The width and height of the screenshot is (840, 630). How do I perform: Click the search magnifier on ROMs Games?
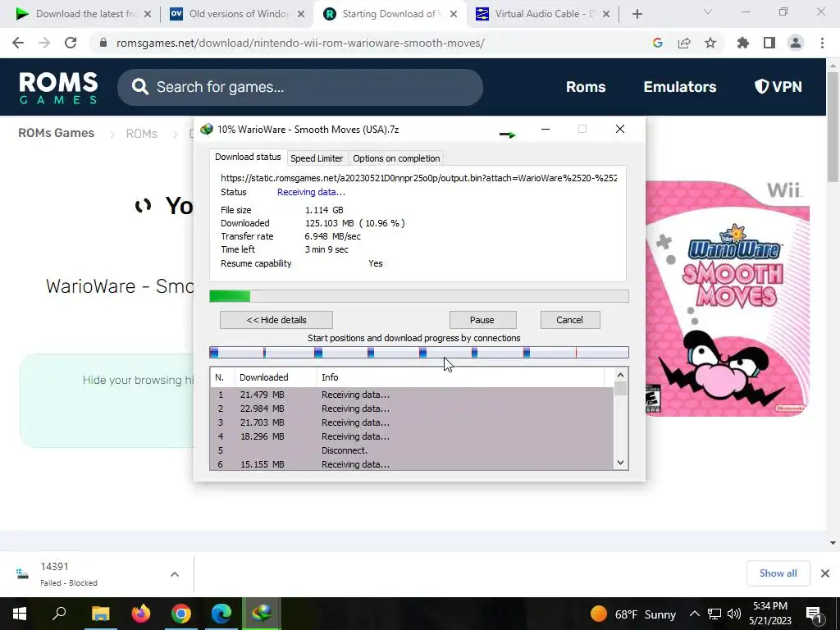tap(139, 87)
